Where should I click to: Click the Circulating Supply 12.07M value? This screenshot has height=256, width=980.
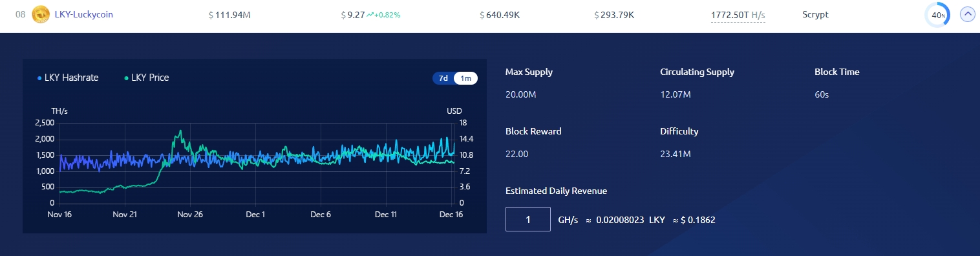[x=676, y=94]
